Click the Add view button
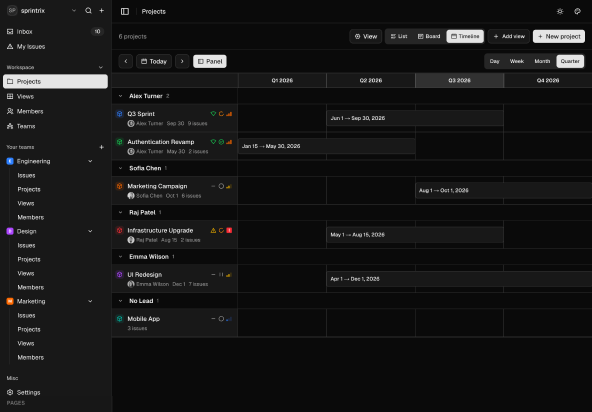592x412 pixels. [509, 36]
